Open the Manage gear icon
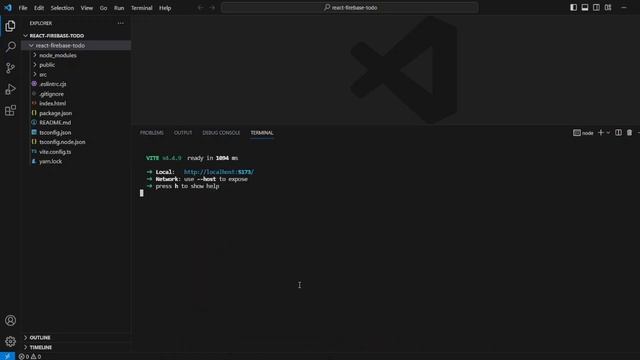The height and width of the screenshot is (360, 640). [10, 341]
